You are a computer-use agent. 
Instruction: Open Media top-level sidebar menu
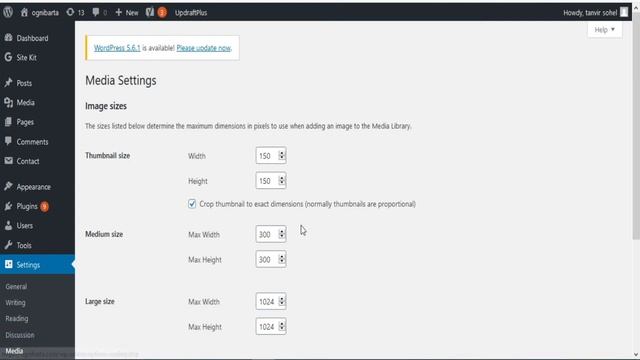(x=25, y=102)
